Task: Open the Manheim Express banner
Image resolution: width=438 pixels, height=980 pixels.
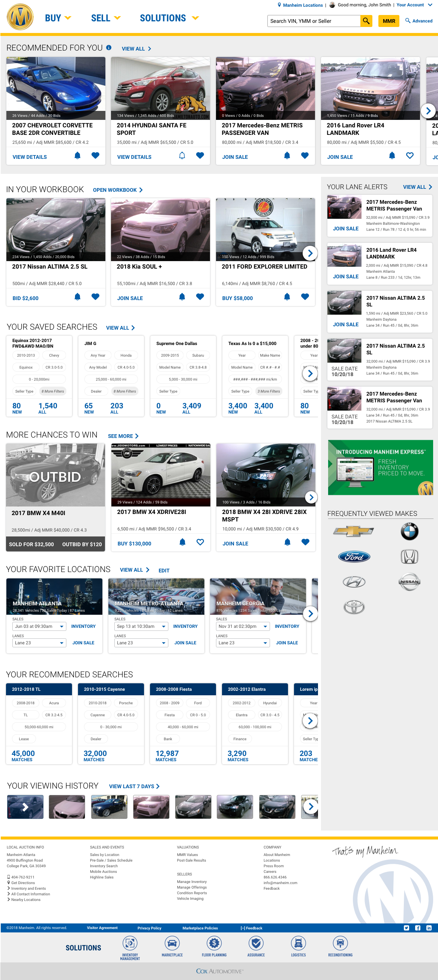Action: (x=381, y=467)
